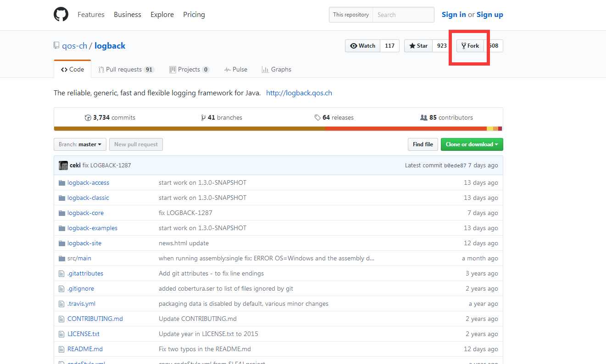Click file icon for .gitattributes
This screenshot has width=606, height=364.
coord(61,274)
